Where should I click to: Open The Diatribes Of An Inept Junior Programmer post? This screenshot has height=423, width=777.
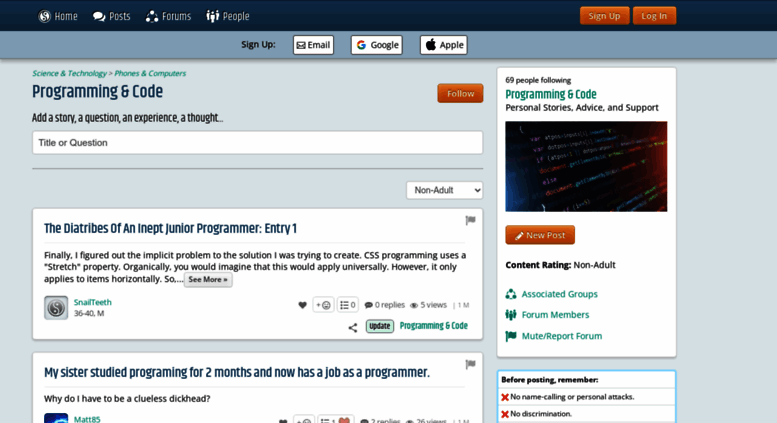pos(170,228)
